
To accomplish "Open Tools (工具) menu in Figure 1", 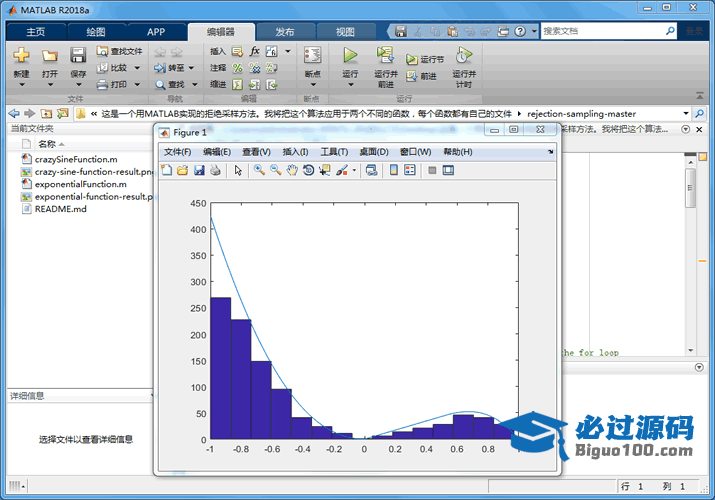I will click(x=334, y=152).
